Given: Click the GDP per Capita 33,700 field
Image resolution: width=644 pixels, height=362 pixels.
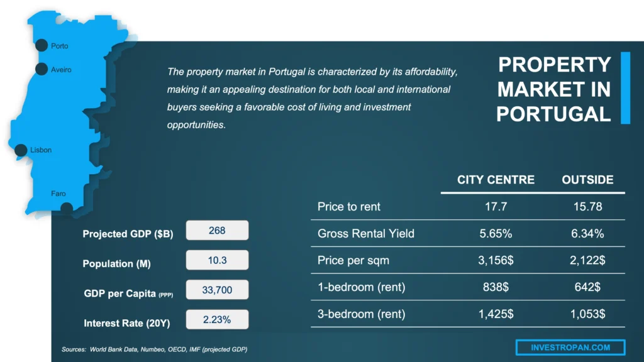Looking at the screenshot, I should point(217,290).
